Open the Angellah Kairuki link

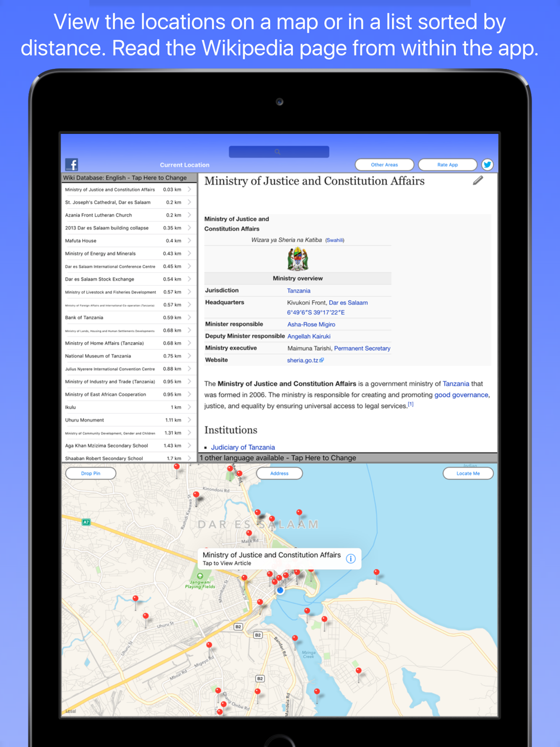309,336
